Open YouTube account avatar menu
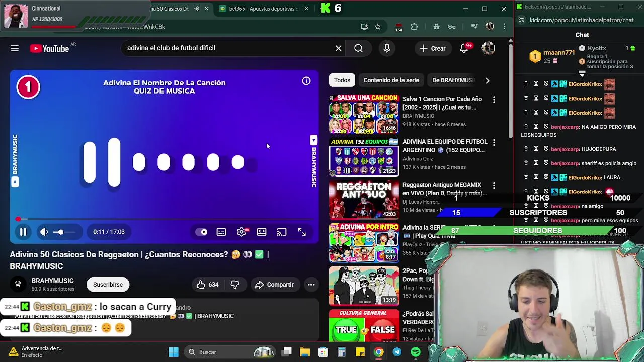The image size is (644, 362). pyautogui.click(x=488, y=48)
